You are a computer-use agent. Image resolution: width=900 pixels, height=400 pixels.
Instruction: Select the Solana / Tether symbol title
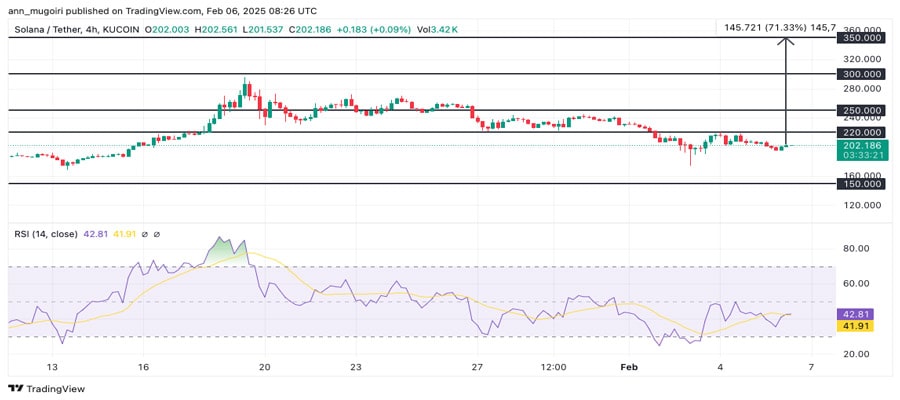pos(45,29)
